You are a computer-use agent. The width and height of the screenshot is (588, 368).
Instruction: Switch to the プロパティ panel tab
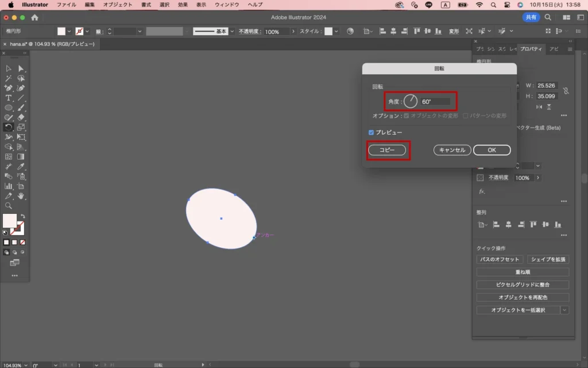click(x=530, y=49)
